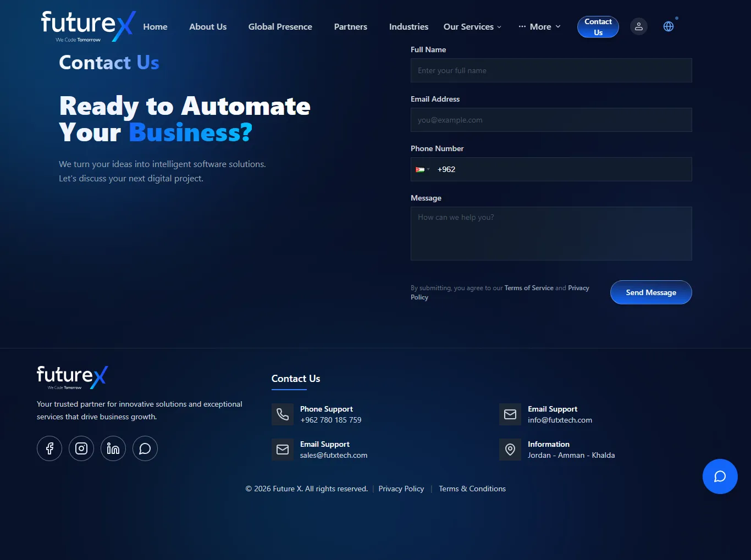Click envelope icon beside sales@futxtech.com

point(283,450)
